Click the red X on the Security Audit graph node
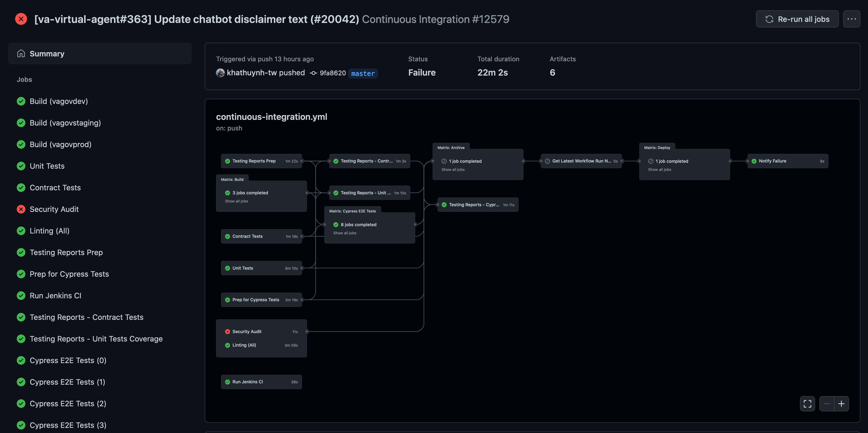Screen dimensions: 868x433 point(228,331)
